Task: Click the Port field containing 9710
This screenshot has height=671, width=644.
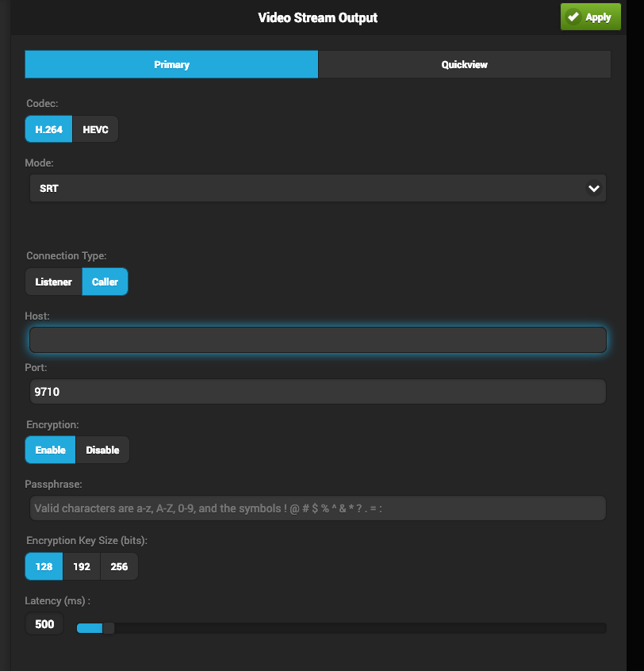Action: click(317, 391)
